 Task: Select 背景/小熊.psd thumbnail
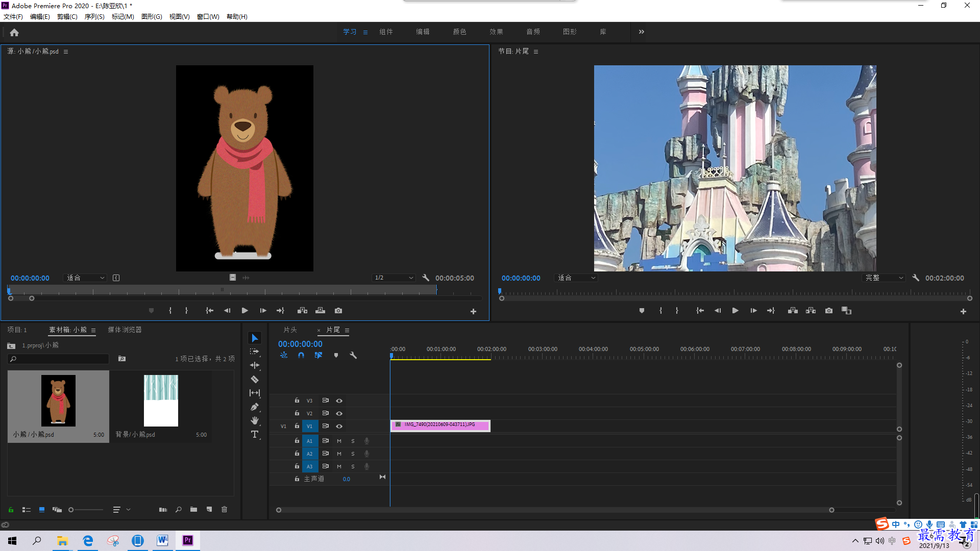(x=161, y=400)
